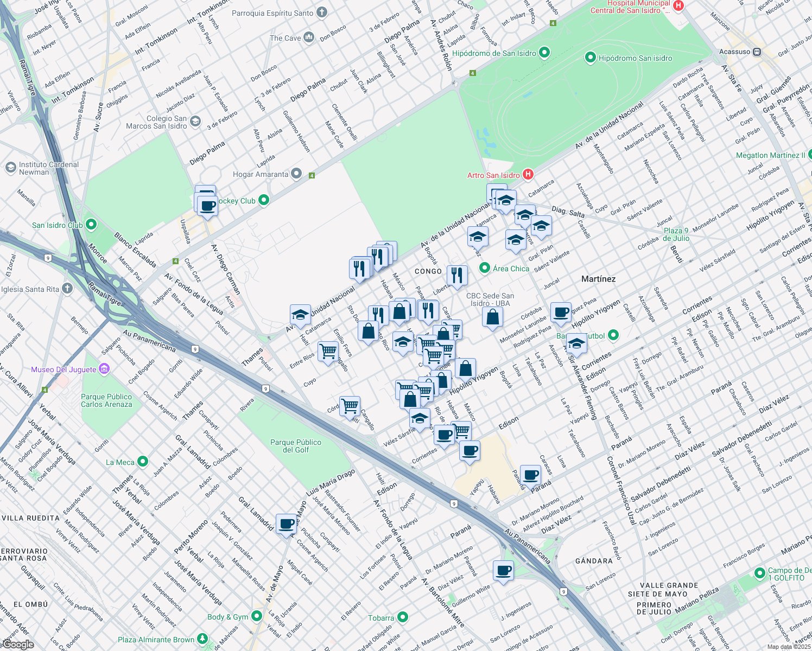Screen dimensions: 812x651
Task: Click the Hospital Municipal Central de San Isidro marker
Action: [678, 5]
